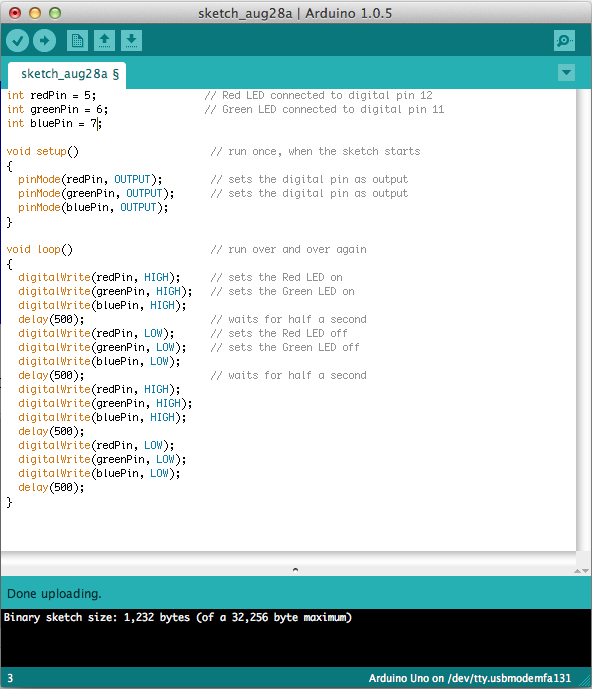Click comment 'sets the Red LED on'

click(276, 278)
